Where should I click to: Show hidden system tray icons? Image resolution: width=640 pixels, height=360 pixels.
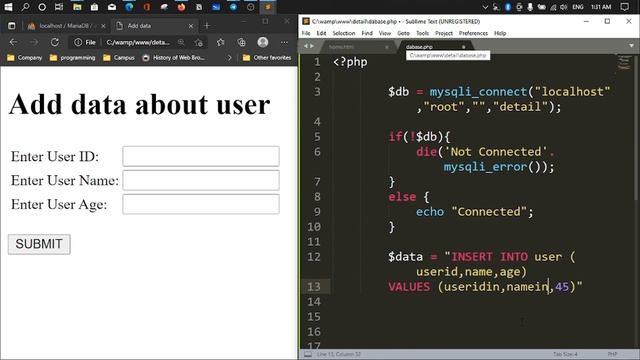pyautogui.click(x=485, y=7)
